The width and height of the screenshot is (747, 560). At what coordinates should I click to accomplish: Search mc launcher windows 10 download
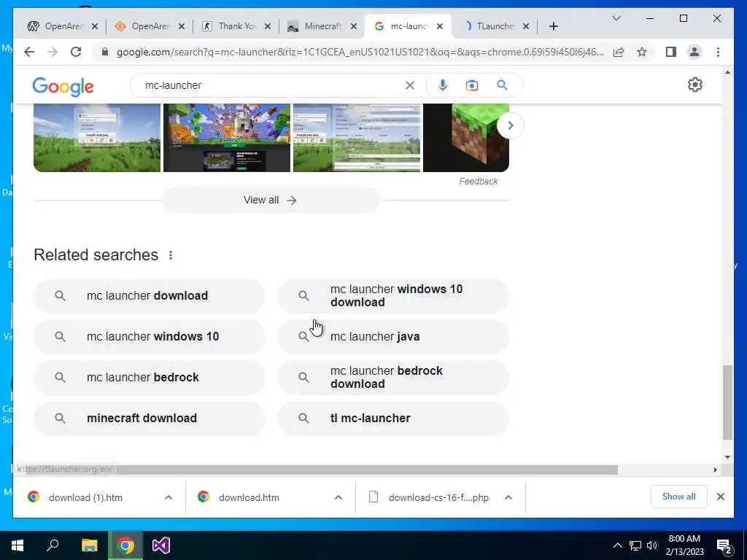tap(393, 296)
